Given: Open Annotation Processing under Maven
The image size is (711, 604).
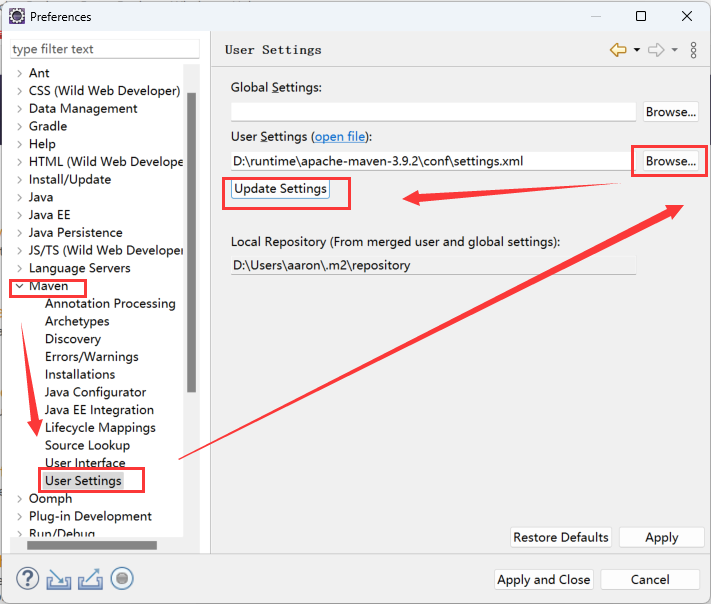Looking at the screenshot, I should 110,303.
